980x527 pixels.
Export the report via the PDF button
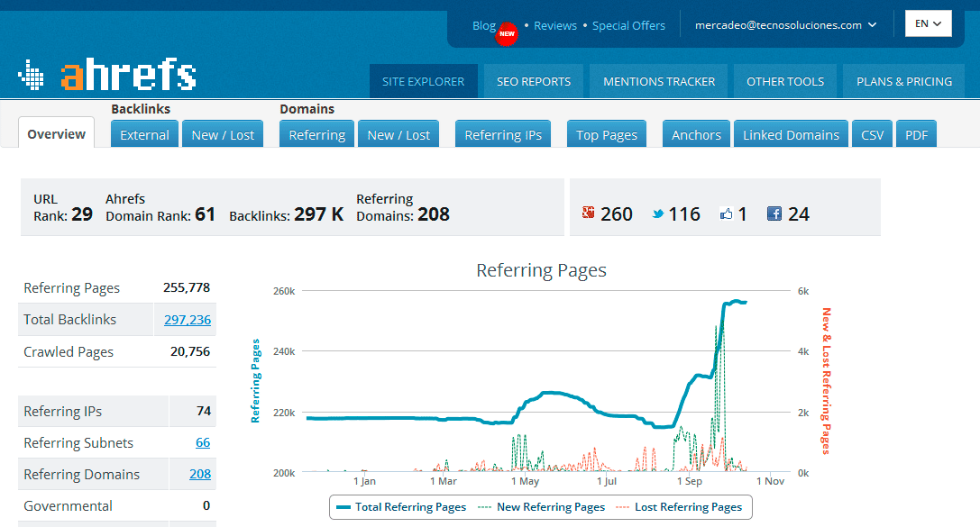pos(916,135)
